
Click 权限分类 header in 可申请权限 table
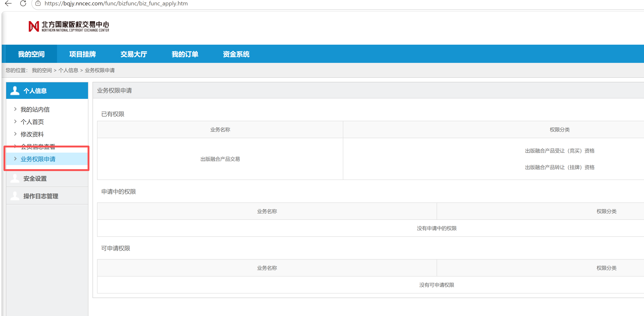coord(606,268)
